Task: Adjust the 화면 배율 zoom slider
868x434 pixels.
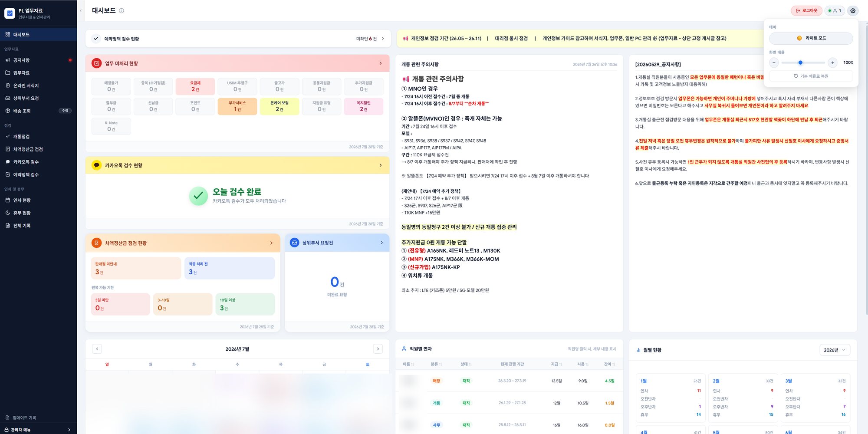Action: tap(803, 62)
